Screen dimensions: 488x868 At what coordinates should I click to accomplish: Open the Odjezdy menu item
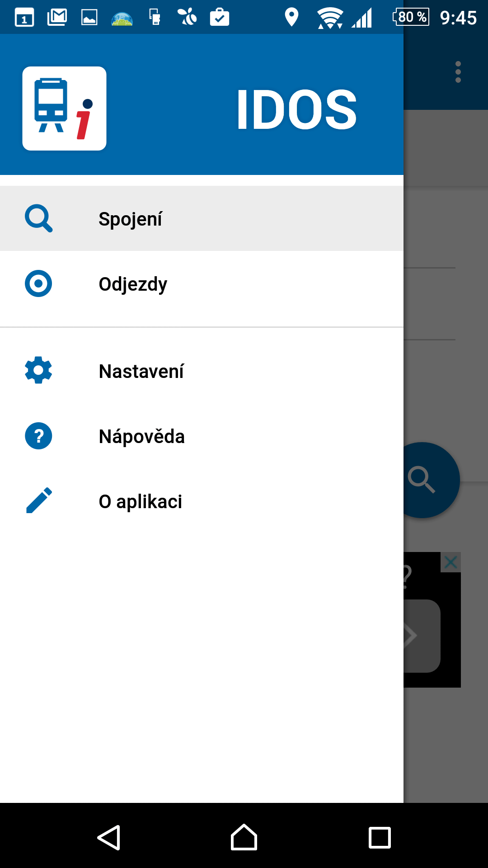pyautogui.click(x=202, y=283)
